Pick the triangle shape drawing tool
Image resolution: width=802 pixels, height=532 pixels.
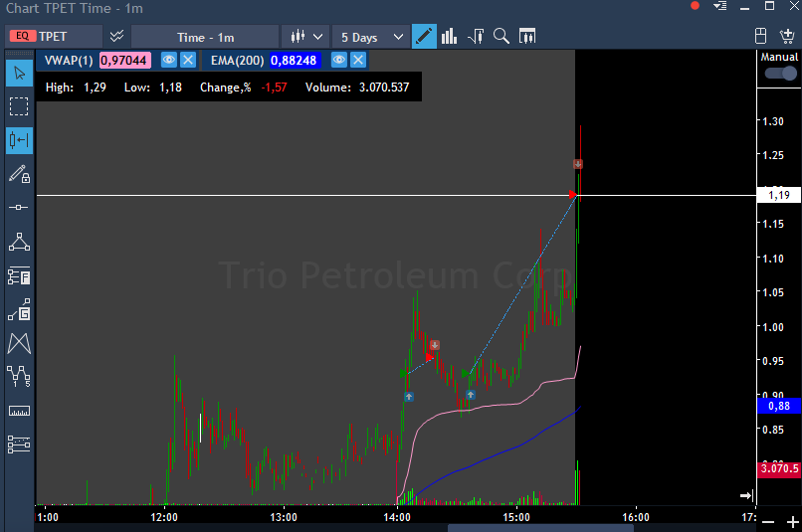[20, 242]
